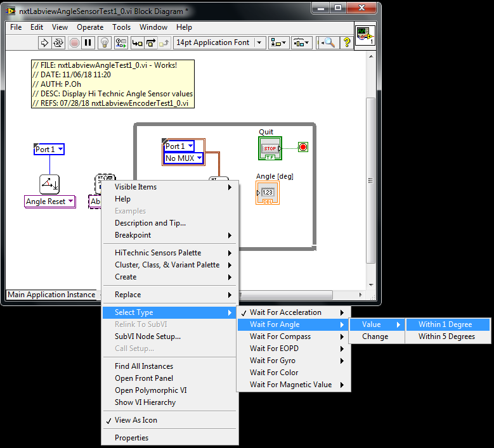Select Wait For EOPD type
This screenshot has width=494, height=448.
(x=294, y=349)
